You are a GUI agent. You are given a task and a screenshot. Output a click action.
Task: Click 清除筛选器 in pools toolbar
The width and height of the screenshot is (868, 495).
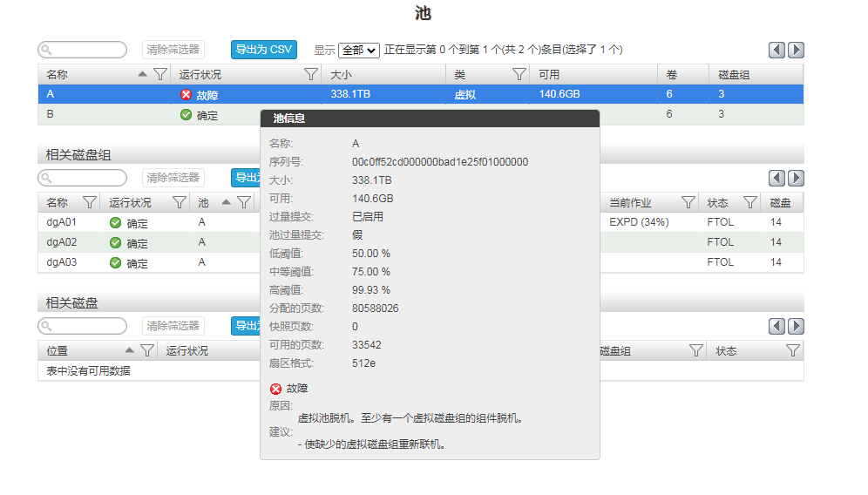coord(173,50)
